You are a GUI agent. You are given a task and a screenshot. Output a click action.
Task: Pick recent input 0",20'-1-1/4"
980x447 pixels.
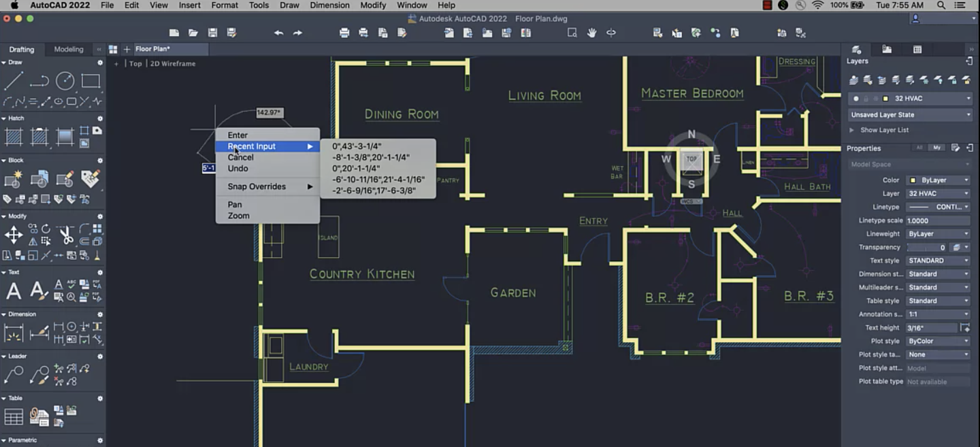(356, 169)
